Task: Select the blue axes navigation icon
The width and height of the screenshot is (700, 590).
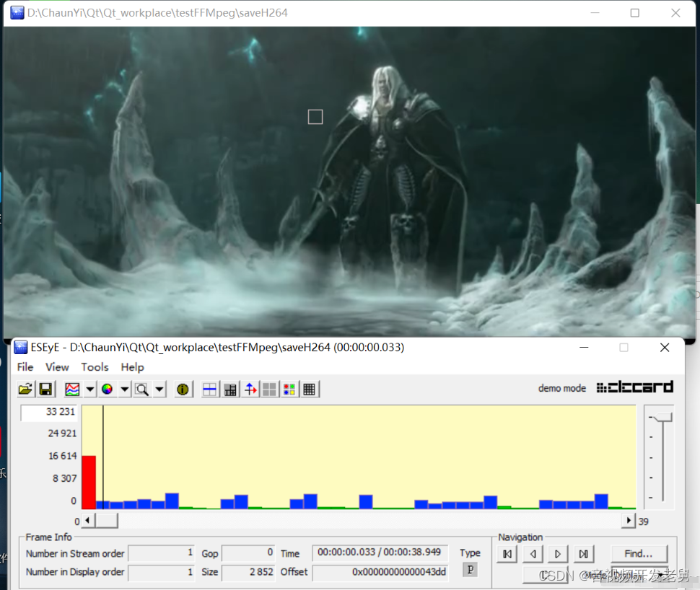Action: [249, 389]
